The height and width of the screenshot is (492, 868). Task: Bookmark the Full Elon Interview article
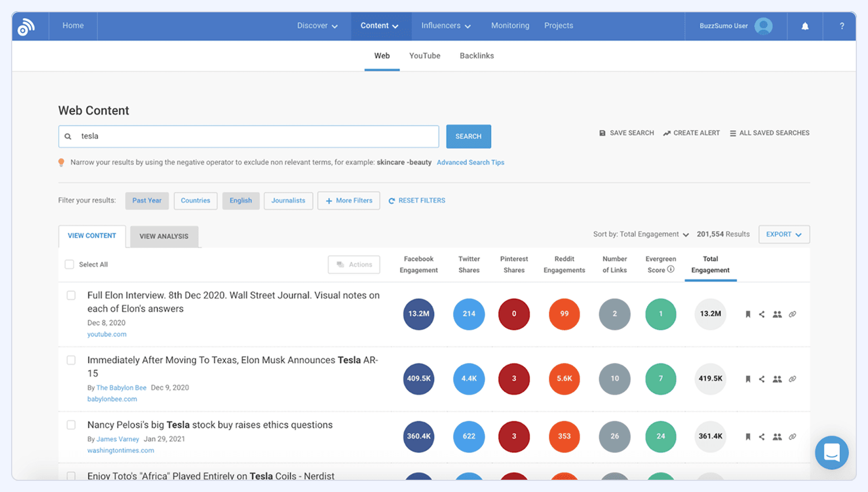point(748,314)
